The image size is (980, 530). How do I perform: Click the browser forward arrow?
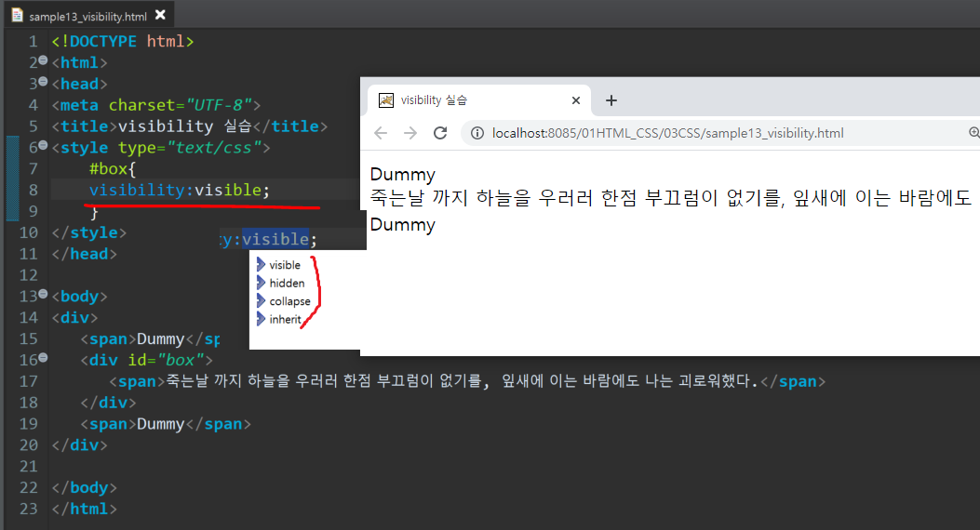[410, 133]
